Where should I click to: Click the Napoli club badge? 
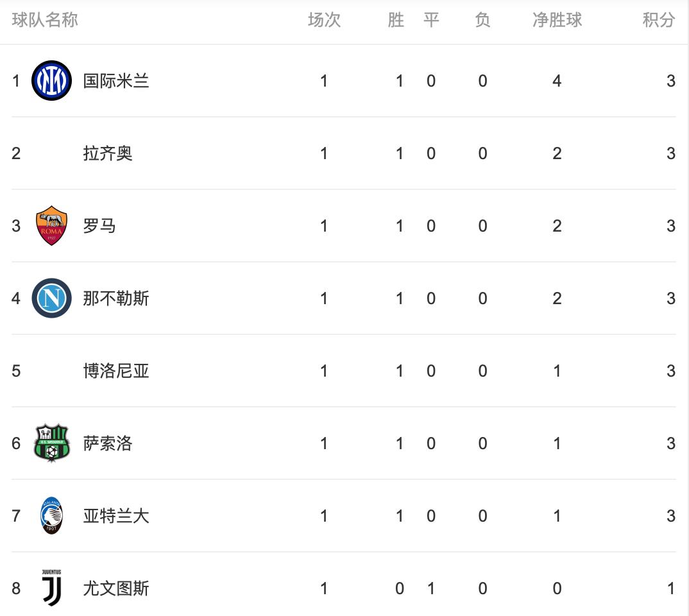click(51, 298)
